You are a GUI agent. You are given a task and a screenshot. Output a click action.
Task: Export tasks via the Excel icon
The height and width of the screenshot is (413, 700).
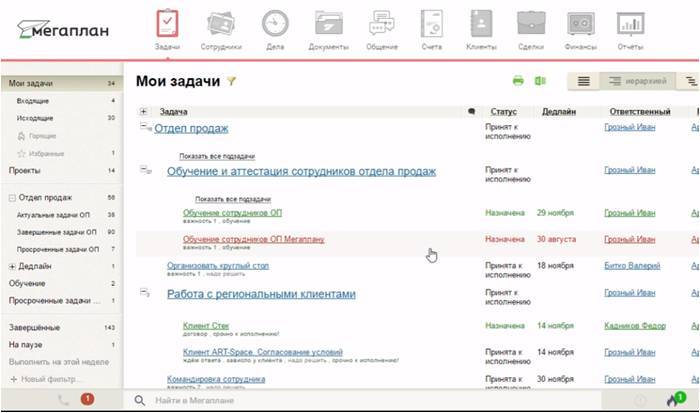coord(540,81)
